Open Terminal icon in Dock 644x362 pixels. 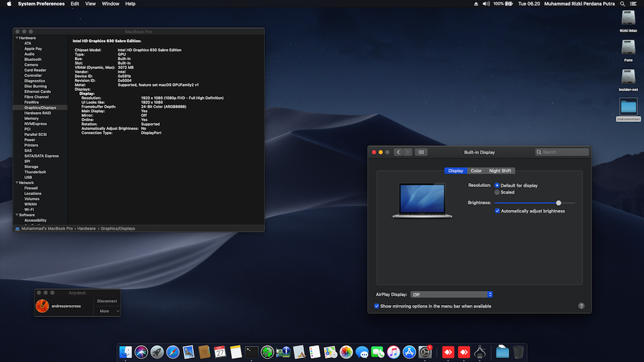tap(252, 352)
